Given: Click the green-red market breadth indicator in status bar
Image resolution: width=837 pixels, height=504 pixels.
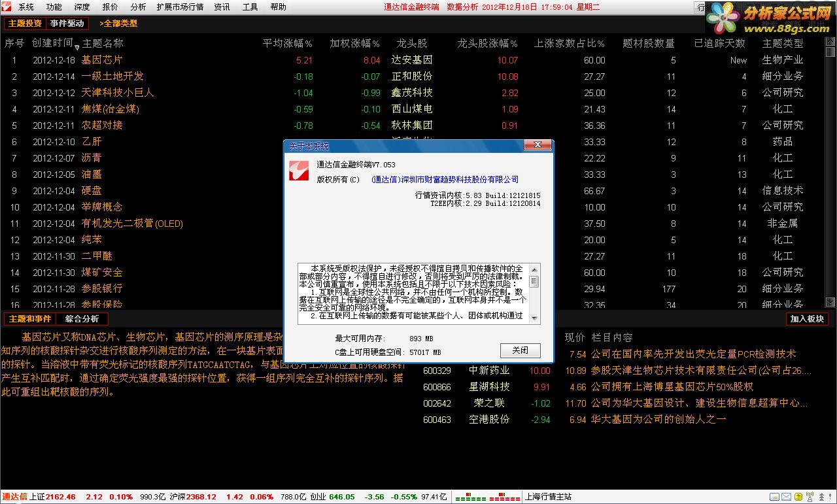Looking at the screenshot, I should (487, 497).
